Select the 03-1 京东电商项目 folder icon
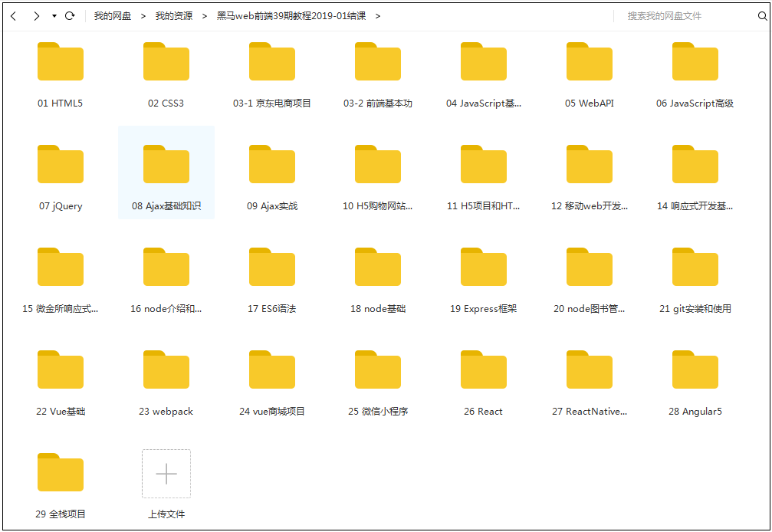Screen dimensions: 772x532 coord(272,61)
